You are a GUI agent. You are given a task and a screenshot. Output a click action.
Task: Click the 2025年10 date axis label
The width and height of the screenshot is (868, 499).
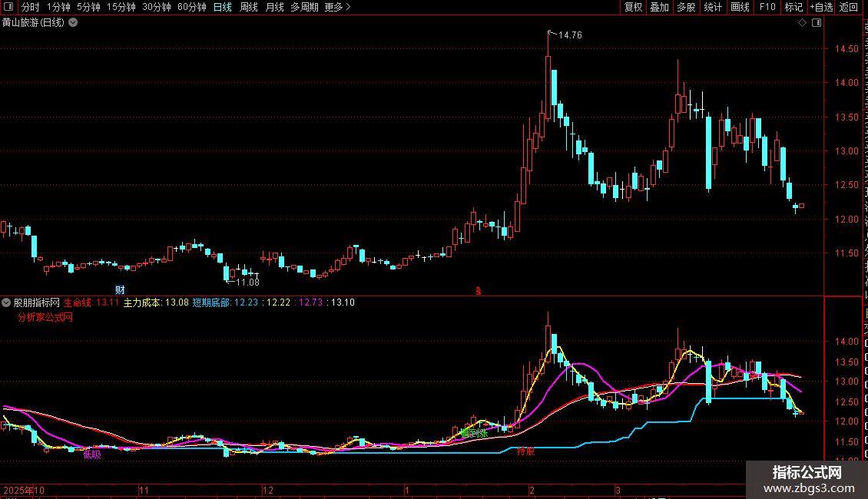[x=24, y=490]
